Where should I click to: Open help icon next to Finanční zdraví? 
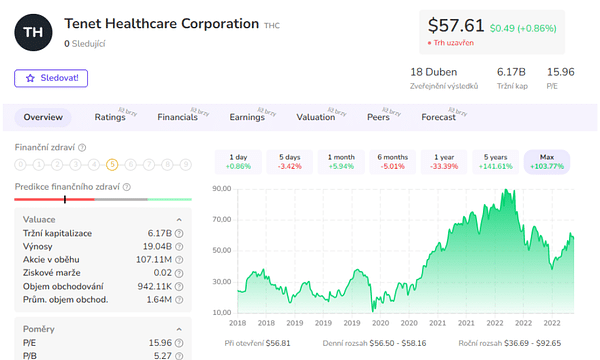pos(82,148)
